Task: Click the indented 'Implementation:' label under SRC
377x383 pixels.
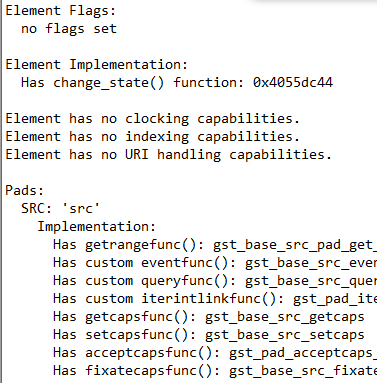Action: pyautogui.click(x=96, y=227)
